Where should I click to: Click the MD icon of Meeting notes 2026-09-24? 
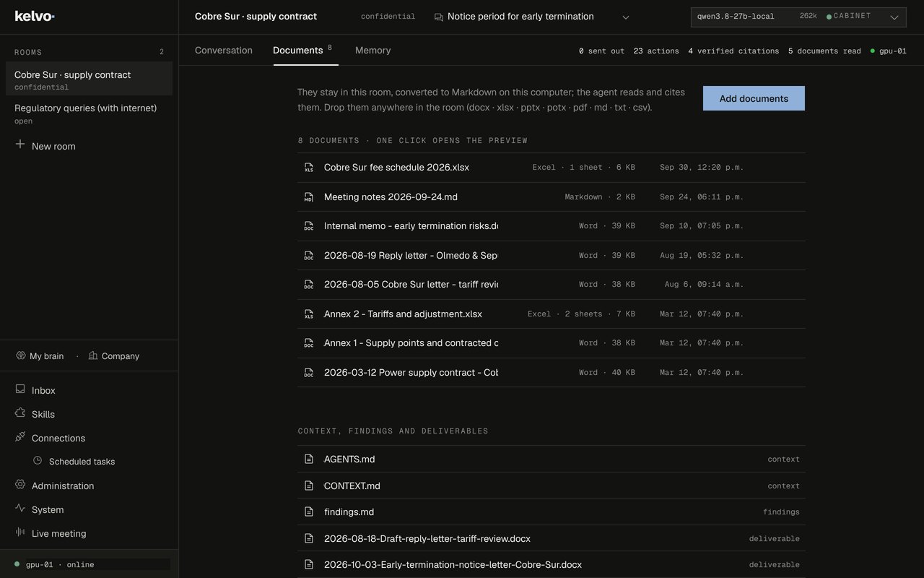309,197
